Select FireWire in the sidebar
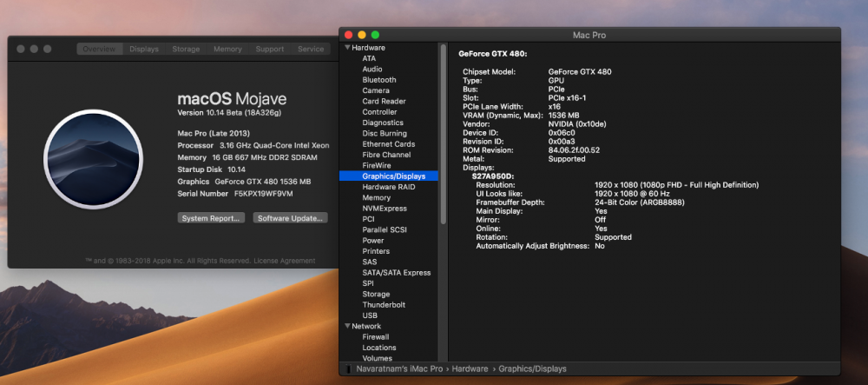This screenshot has width=868, height=385. click(x=377, y=166)
